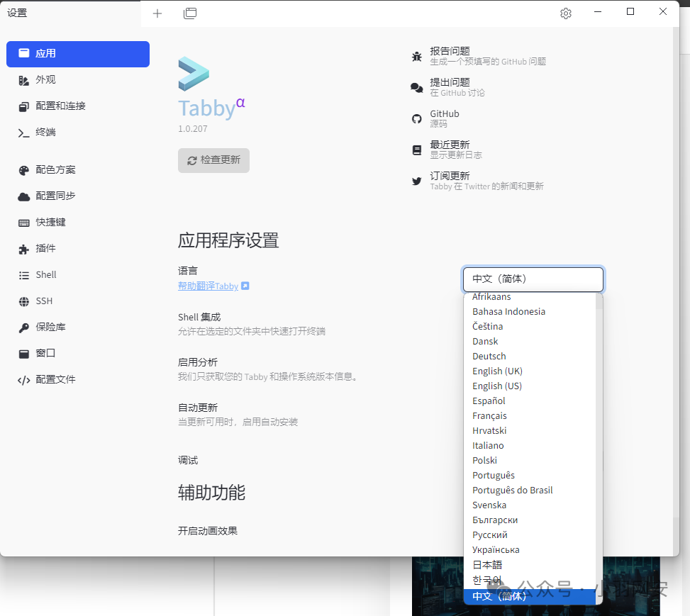Choose Українська language option
Image resolution: width=690 pixels, height=616 pixels.
[x=530, y=550]
